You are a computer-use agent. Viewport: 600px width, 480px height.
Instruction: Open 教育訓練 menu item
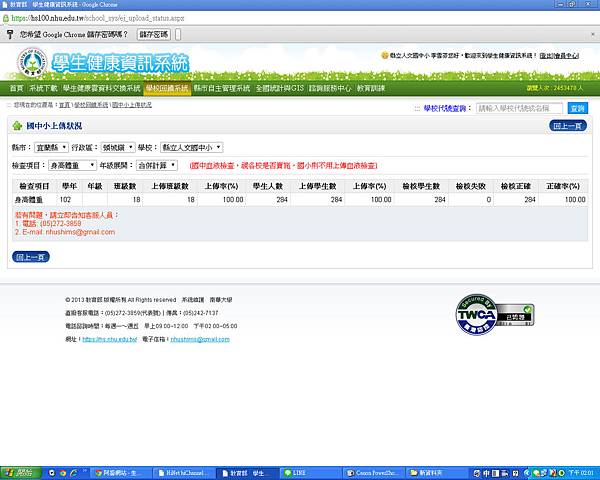[x=371, y=88]
